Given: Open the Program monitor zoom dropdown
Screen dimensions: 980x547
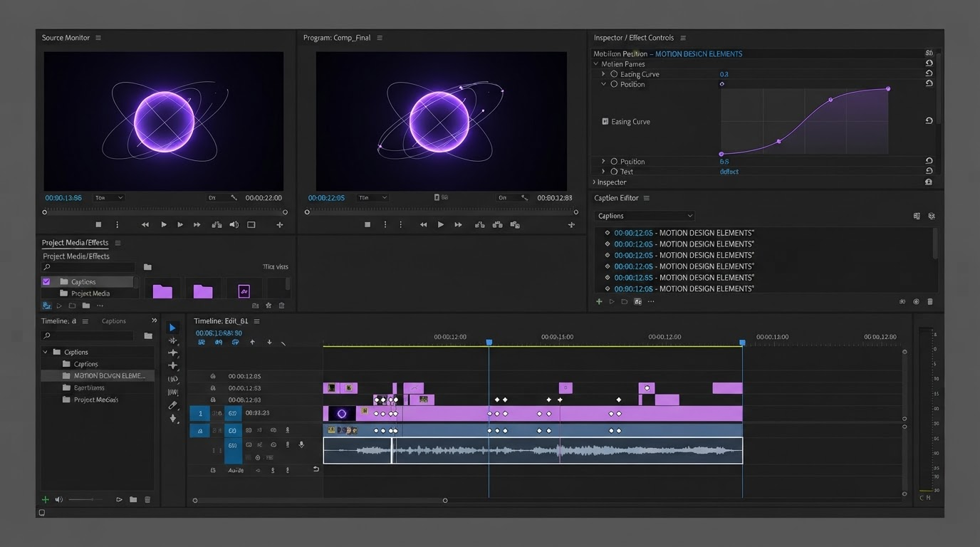Looking at the screenshot, I should (x=372, y=198).
